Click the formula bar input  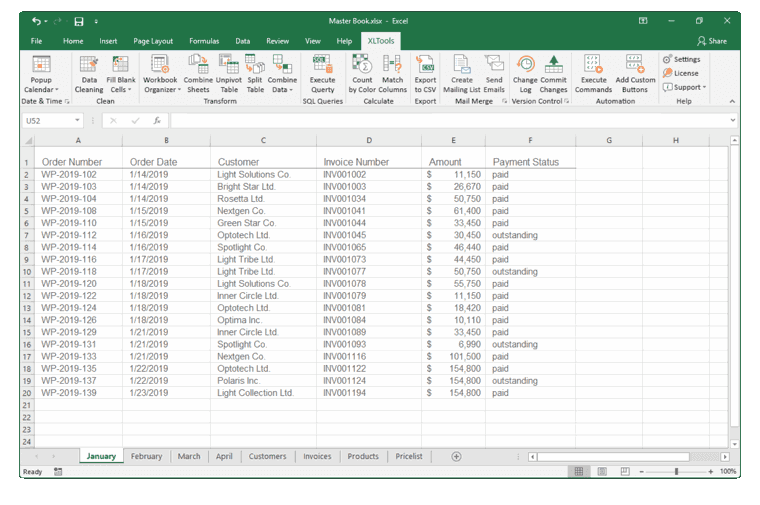click(450, 121)
